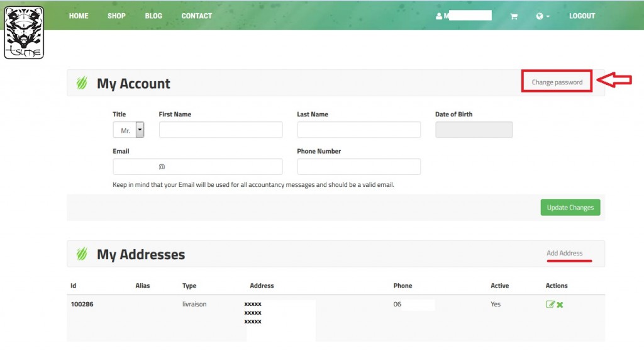Click into the Phone Number field
644x353 pixels.
click(x=358, y=167)
